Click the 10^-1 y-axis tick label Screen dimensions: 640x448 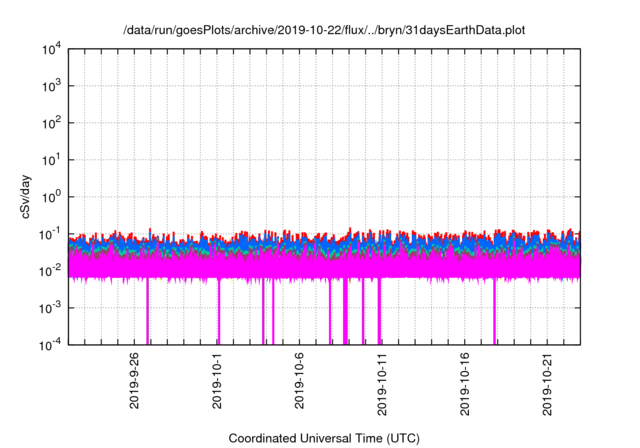click(51, 234)
